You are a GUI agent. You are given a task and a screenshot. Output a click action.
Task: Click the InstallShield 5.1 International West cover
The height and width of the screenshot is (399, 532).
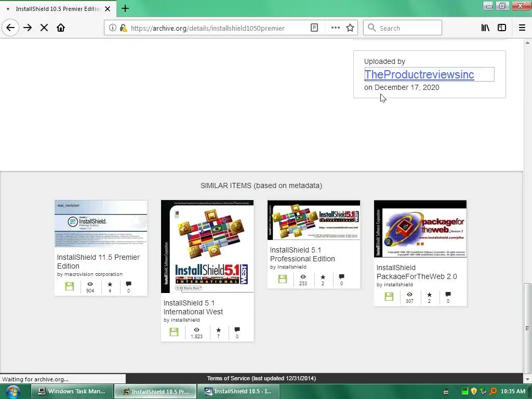[x=207, y=246]
